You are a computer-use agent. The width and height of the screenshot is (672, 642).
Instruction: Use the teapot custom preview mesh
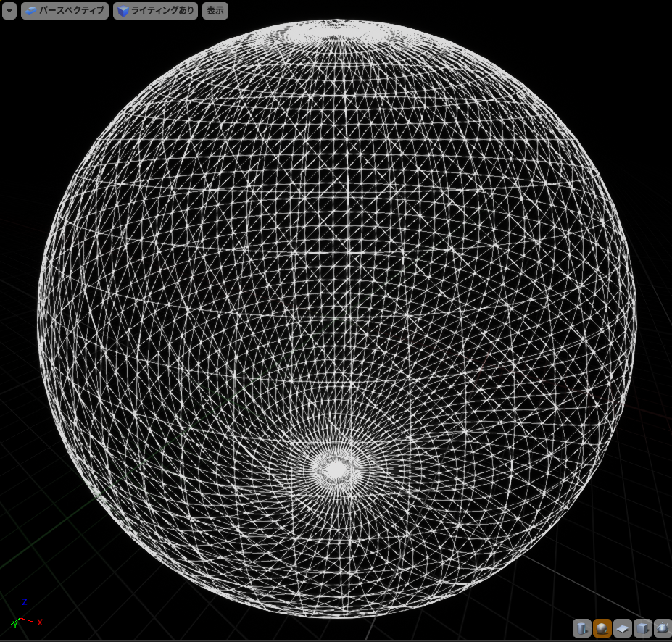[662, 628]
